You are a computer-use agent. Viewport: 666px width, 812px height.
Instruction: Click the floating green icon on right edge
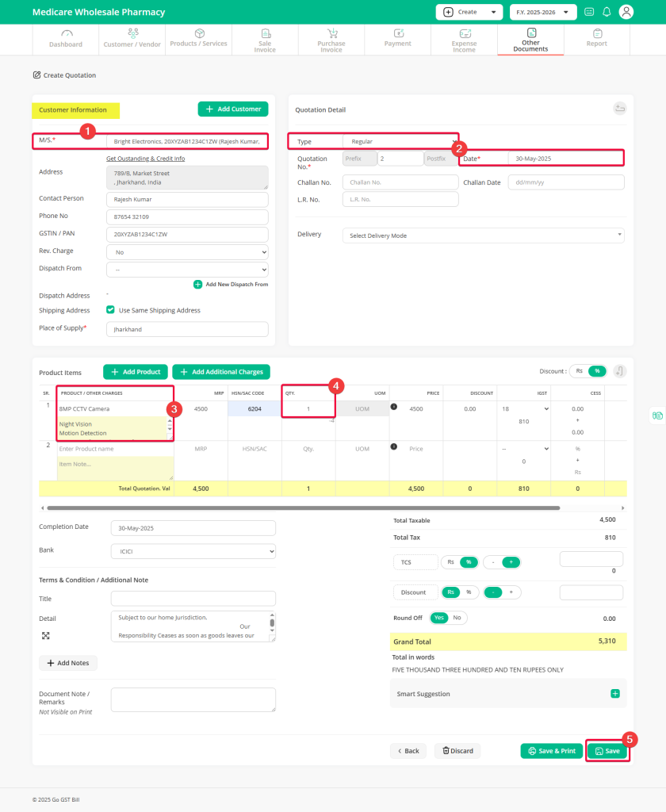[656, 415]
